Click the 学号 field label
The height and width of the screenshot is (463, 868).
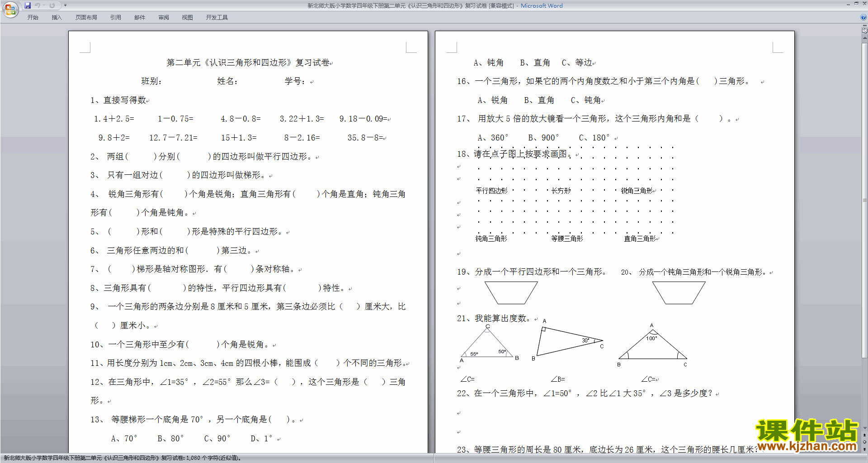[295, 81]
